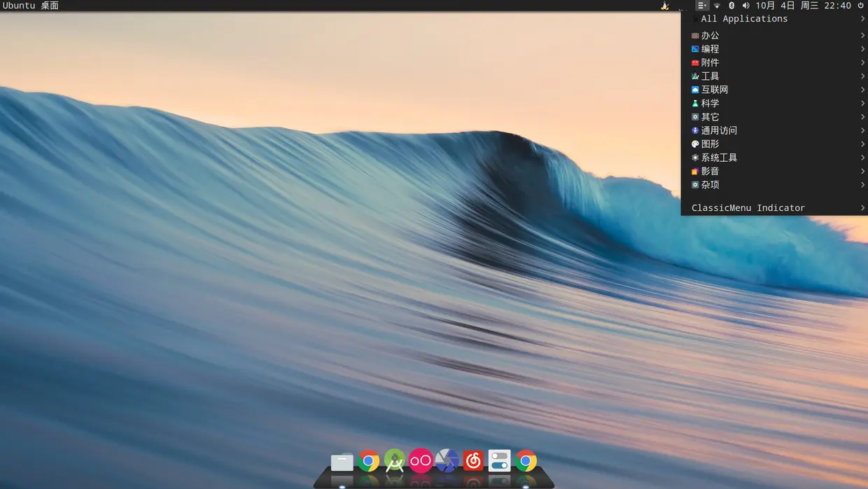Open the 图形 (Graphics) category
The width and height of the screenshot is (868, 489).
(x=774, y=144)
